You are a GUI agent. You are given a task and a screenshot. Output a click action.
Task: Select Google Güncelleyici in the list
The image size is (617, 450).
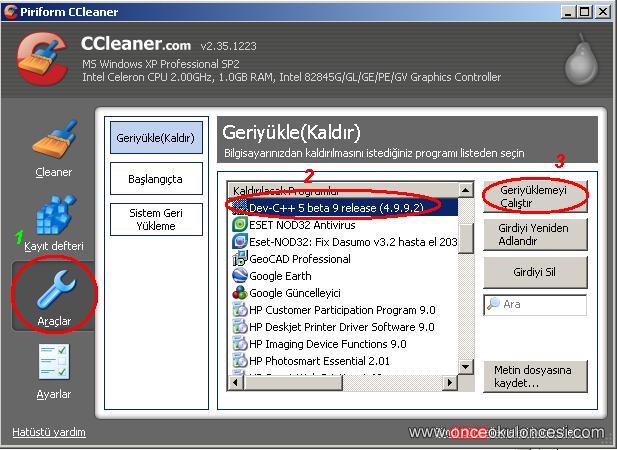click(343, 293)
